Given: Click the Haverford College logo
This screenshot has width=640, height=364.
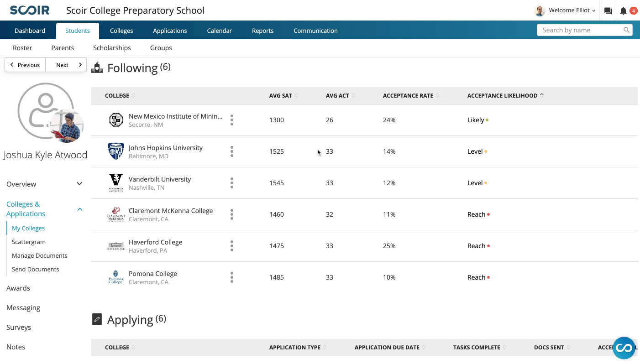Looking at the screenshot, I should point(116,246).
